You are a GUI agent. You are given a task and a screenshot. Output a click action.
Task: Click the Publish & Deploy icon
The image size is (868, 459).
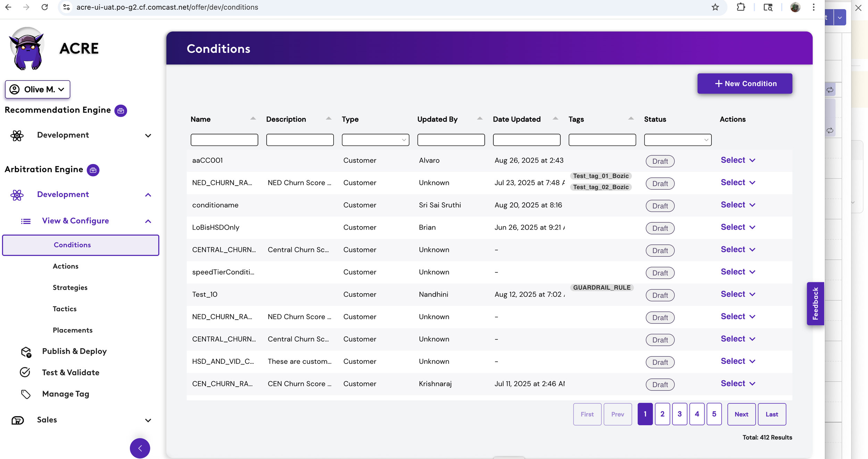(x=26, y=352)
